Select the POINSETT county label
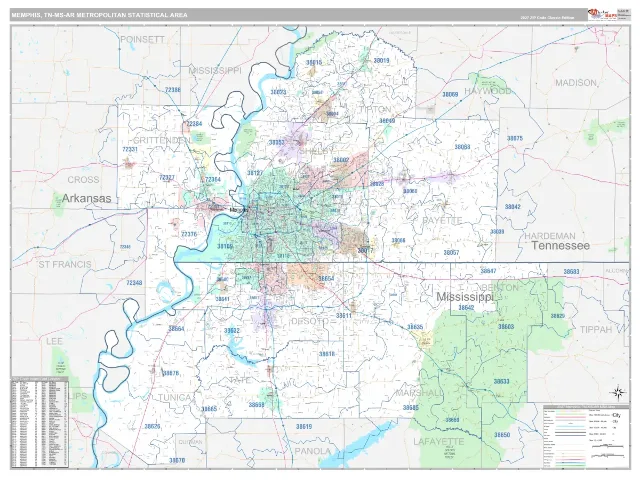640x480 pixels. click(142, 40)
